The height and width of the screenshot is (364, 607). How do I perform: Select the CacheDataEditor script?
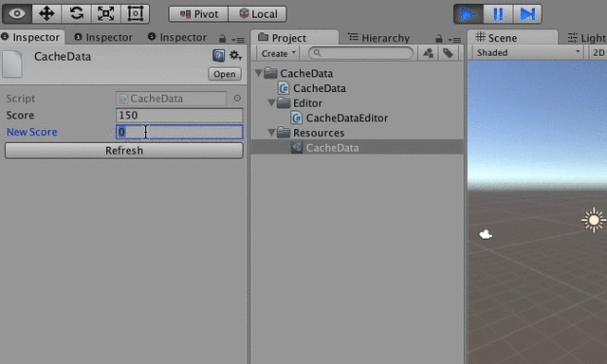point(347,118)
